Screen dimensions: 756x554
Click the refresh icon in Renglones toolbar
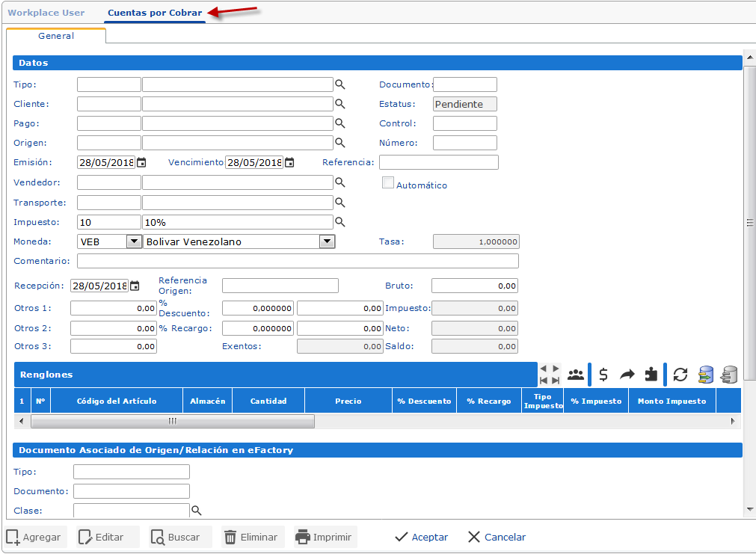pos(680,375)
